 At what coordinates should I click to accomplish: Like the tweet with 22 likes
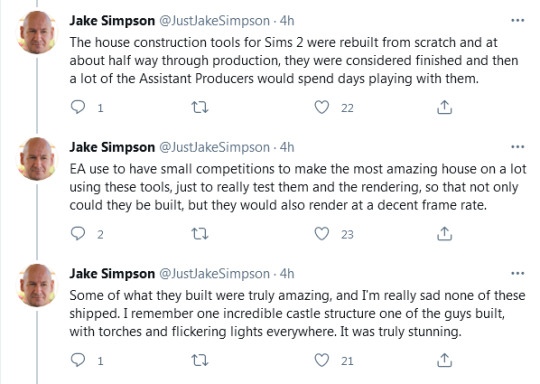tap(322, 107)
